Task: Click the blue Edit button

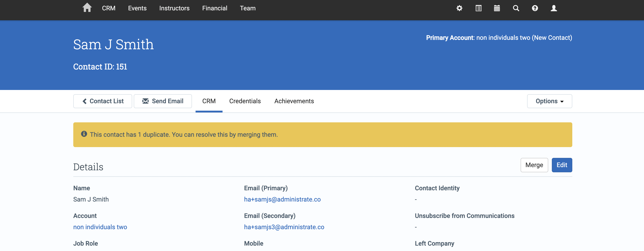Action: pos(562,165)
